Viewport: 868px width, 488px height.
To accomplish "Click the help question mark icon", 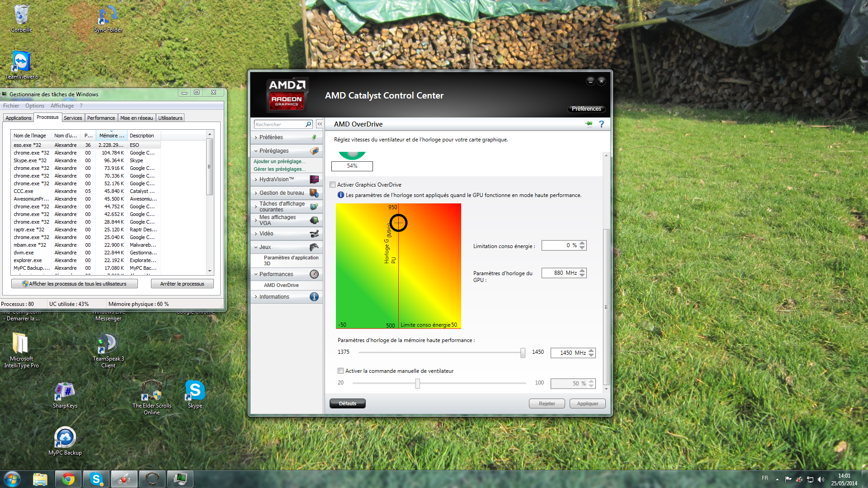I will tap(601, 124).
